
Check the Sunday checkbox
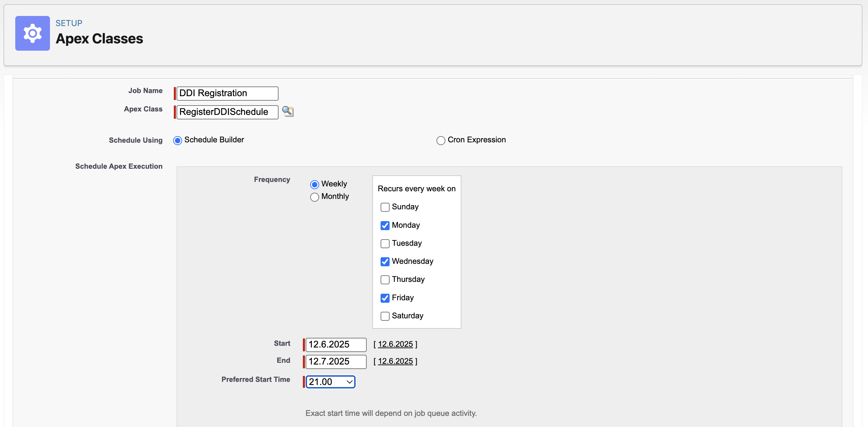(x=385, y=207)
